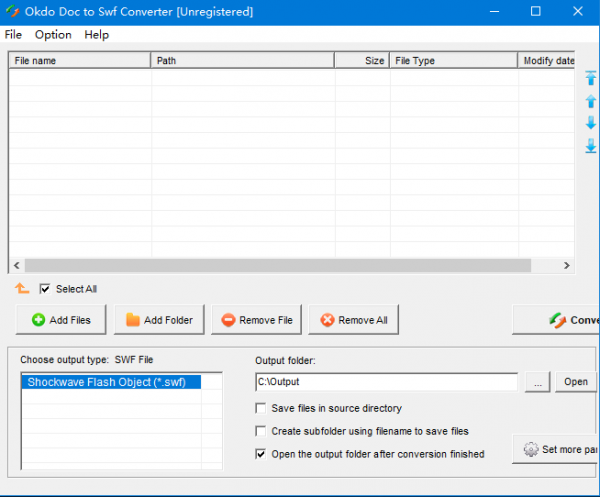Screen dimensions: 600x497
Task: Click the move-up arrow icon
Action: [x=590, y=101]
